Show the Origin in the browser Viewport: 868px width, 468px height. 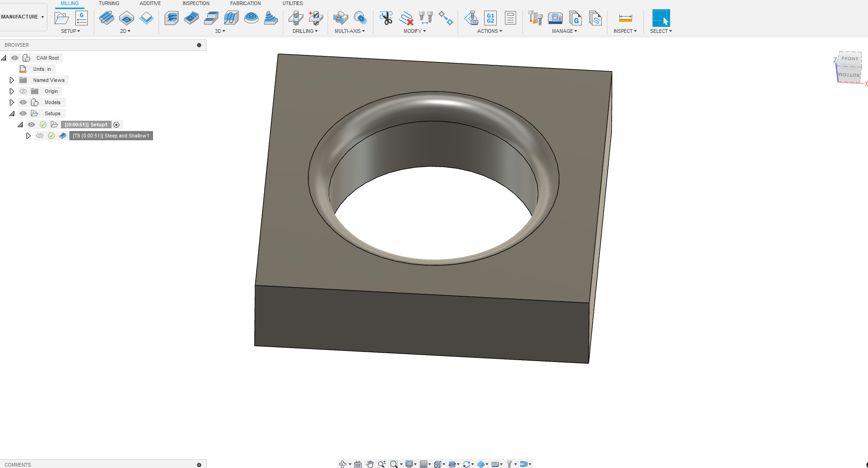[23, 91]
